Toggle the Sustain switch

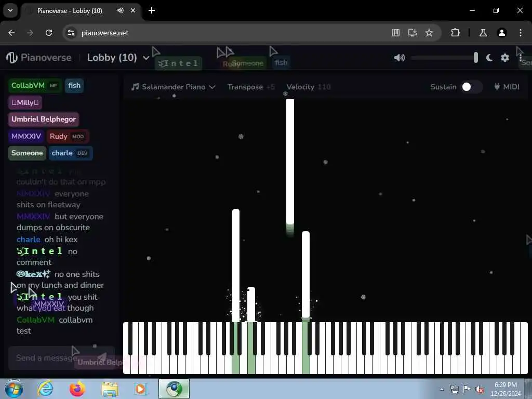pyautogui.click(x=471, y=87)
